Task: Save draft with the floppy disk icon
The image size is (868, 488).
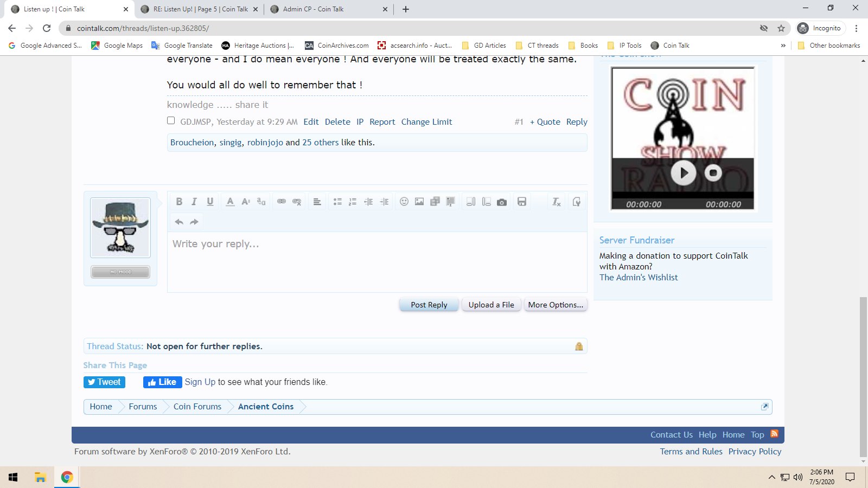Action: click(522, 202)
